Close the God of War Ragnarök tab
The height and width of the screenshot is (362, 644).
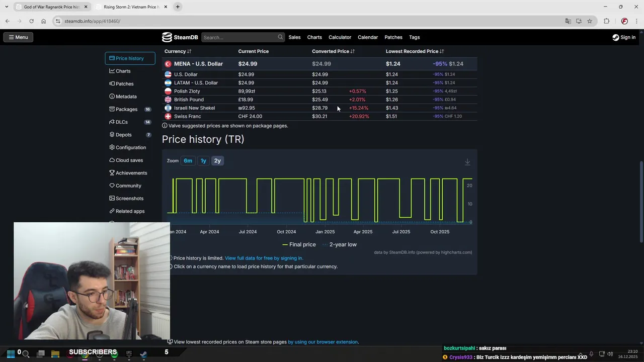86,7
